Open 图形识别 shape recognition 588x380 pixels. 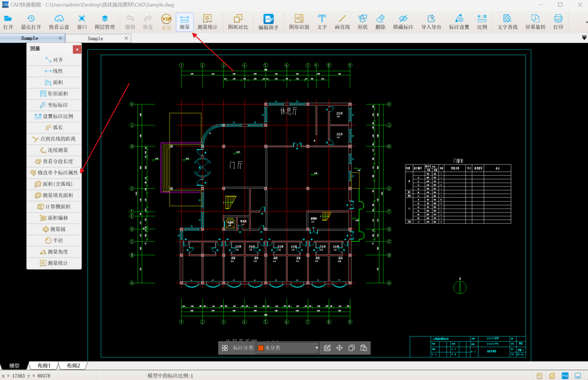click(299, 22)
